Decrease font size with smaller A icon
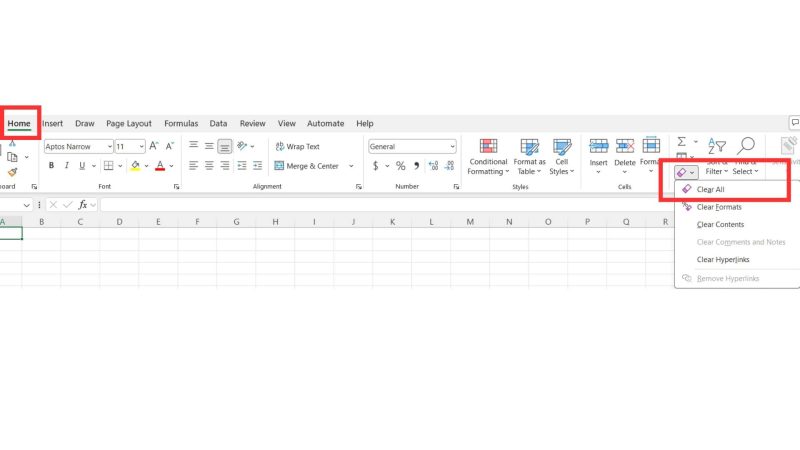800x450 pixels. [x=170, y=146]
